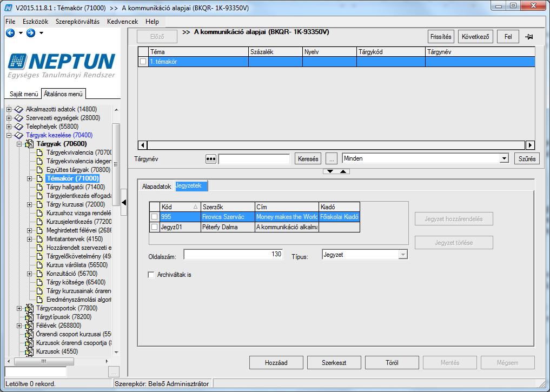Click the Keresés button
This screenshot has width=550, height=392.
(x=308, y=159)
